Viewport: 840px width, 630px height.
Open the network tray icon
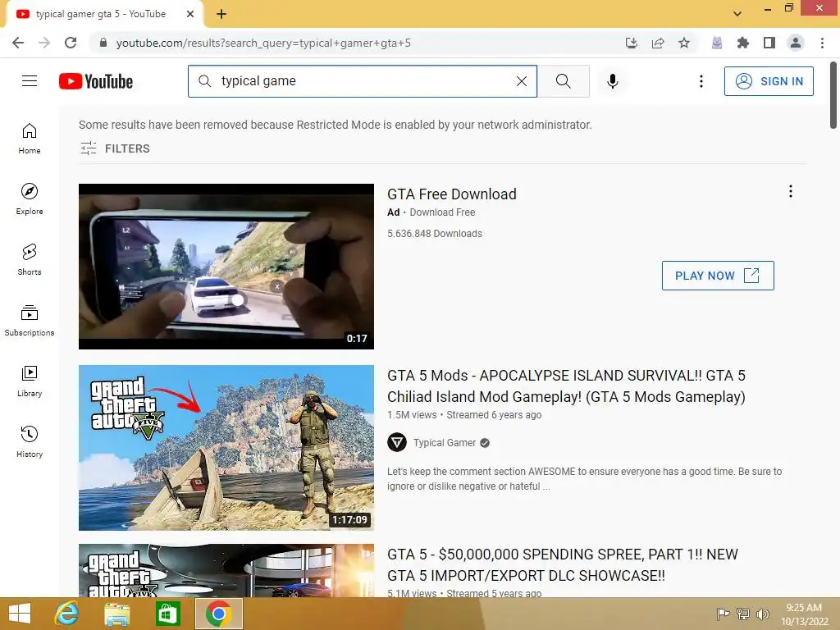click(x=743, y=614)
